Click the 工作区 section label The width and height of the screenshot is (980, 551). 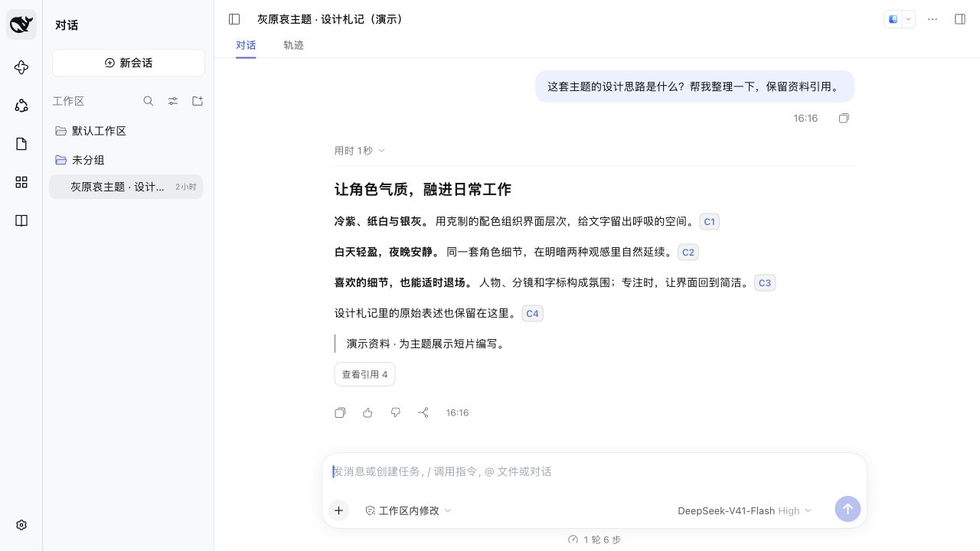tap(68, 101)
